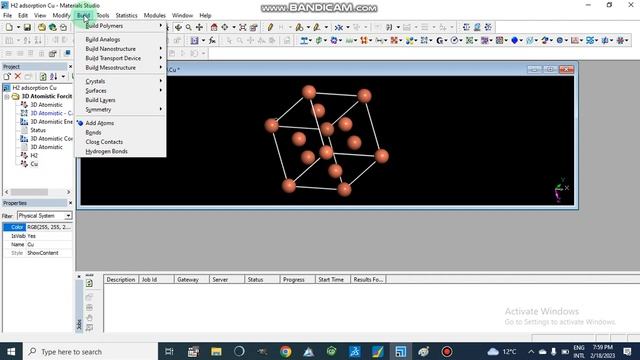
Task: Click the Clean structure icon
Action: click(x=339, y=27)
